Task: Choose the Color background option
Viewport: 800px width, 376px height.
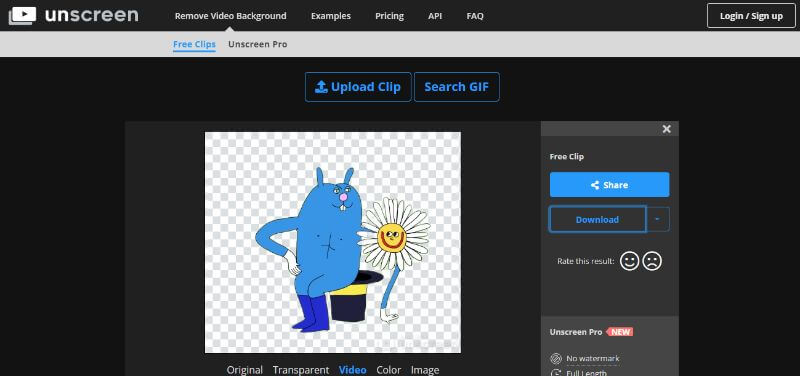Action: click(x=389, y=370)
